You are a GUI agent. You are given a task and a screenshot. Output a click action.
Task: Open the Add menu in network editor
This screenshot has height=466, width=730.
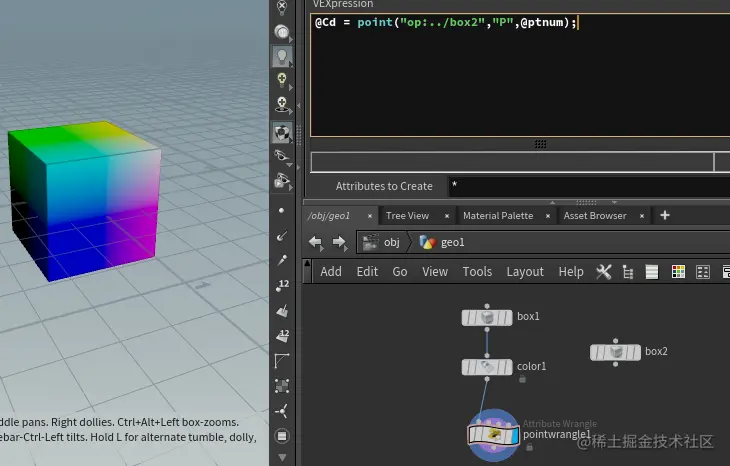pos(331,272)
